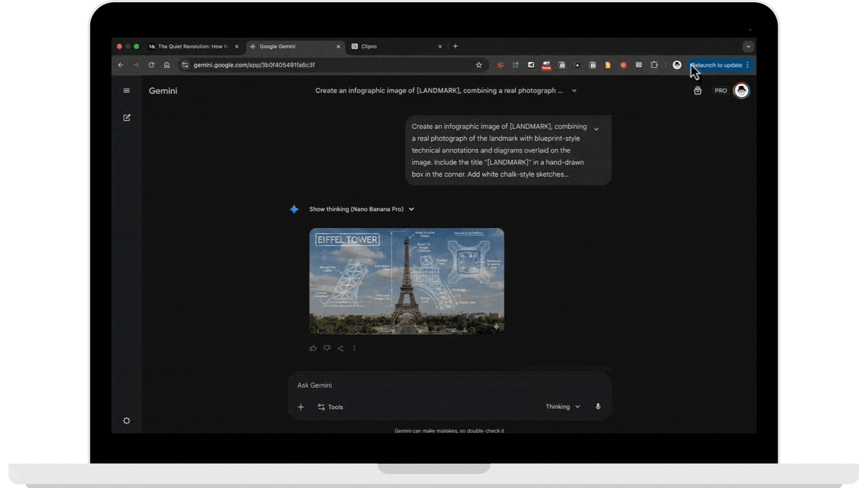Click the microphone voice input icon
868x488 pixels.
tap(598, 407)
